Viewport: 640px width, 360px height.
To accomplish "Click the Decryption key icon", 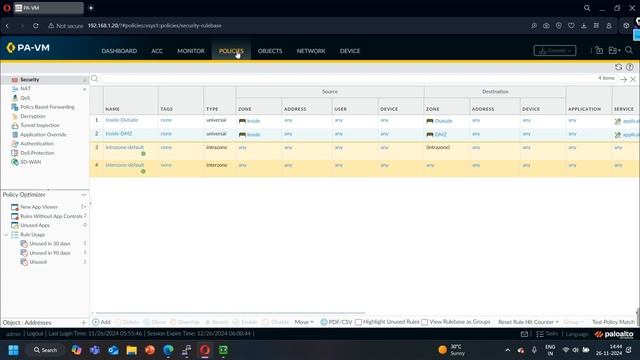I will click(x=15, y=116).
